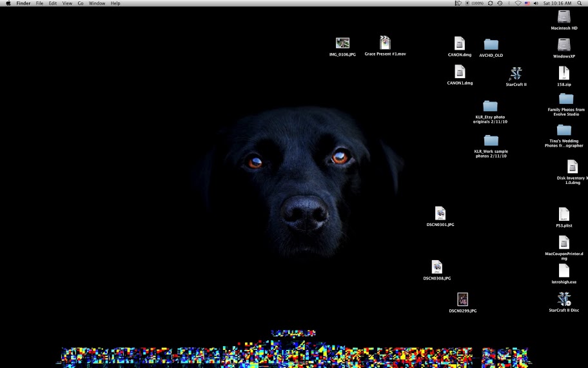588x368 pixels.
Task: Open the Apple menu
Action: (8, 3)
